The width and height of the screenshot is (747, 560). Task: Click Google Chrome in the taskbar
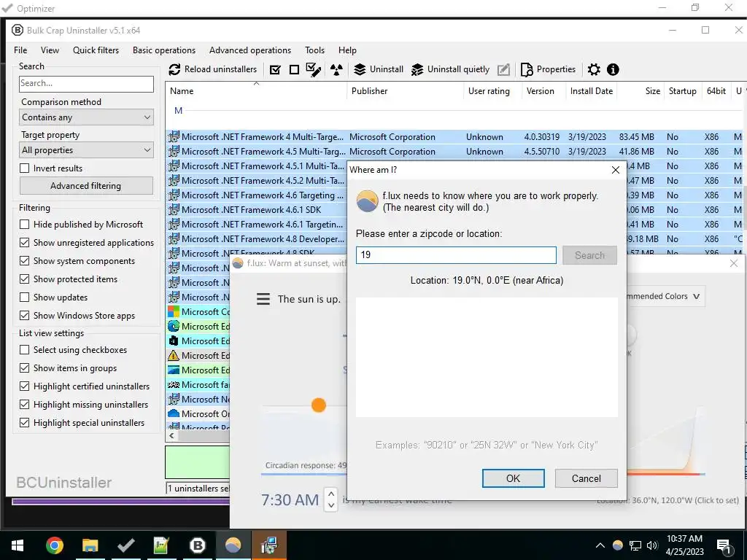click(54, 545)
